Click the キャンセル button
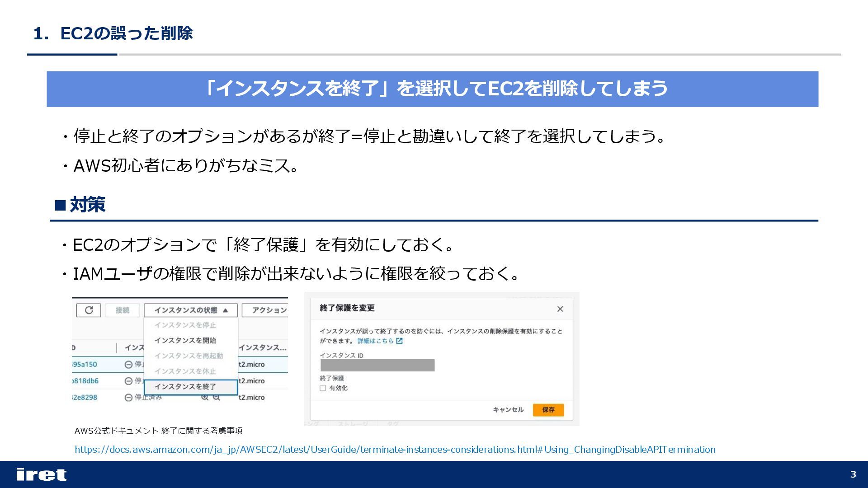 pos(508,409)
